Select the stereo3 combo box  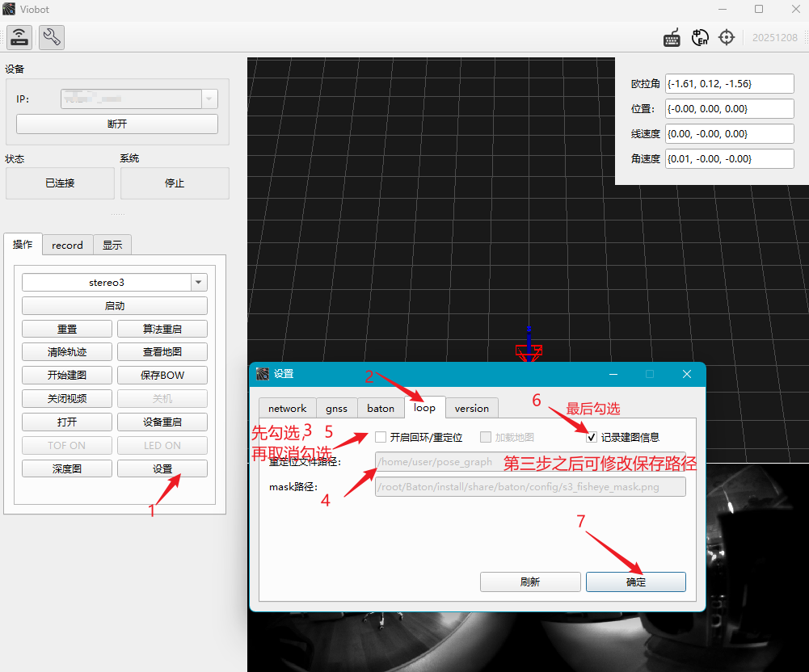point(115,283)
